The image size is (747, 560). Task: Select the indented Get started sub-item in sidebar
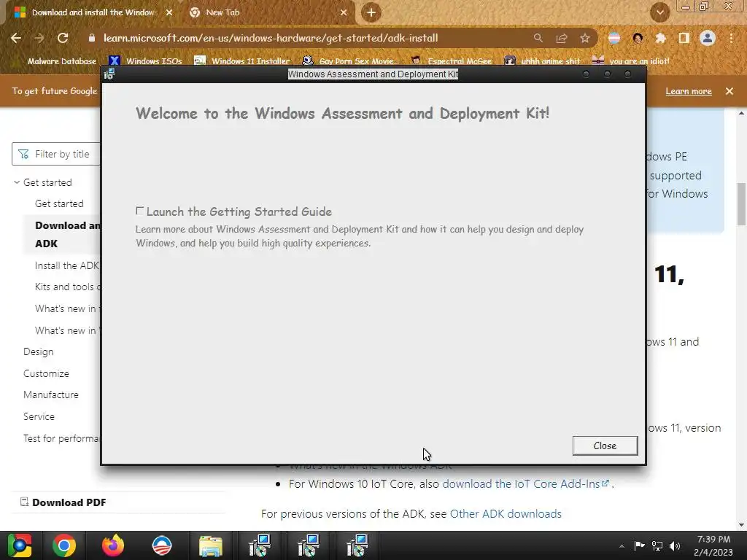point(59,204)
